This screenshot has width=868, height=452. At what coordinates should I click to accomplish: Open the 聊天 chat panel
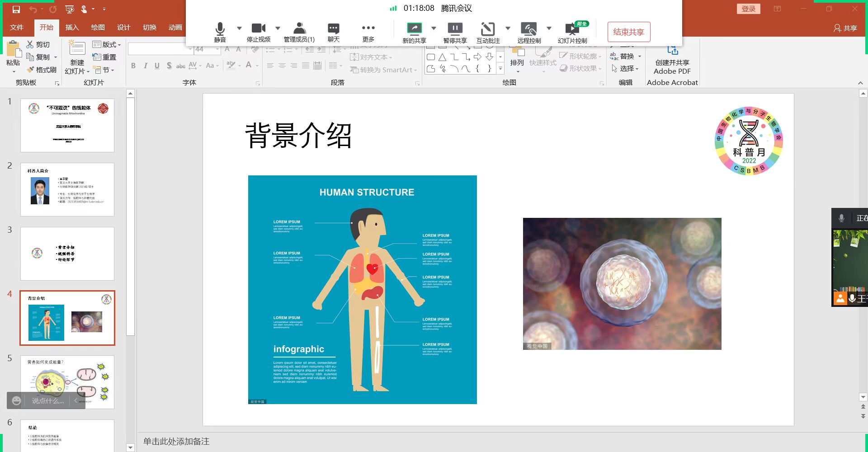coord(334,32)
